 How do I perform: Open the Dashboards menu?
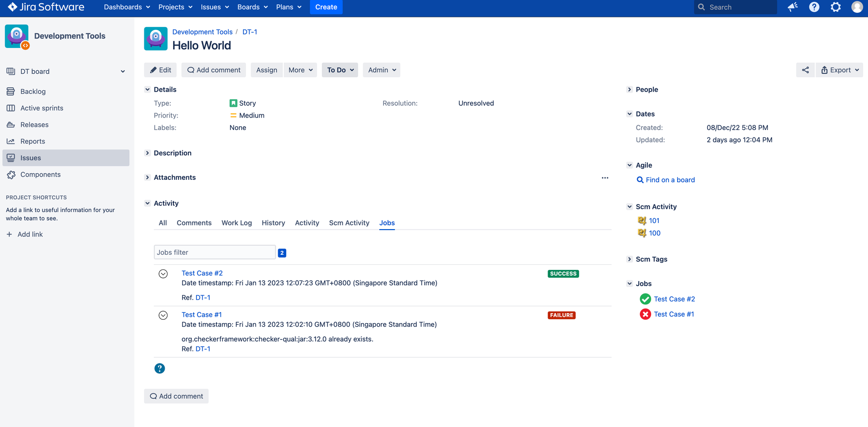(x=127, y=7)
